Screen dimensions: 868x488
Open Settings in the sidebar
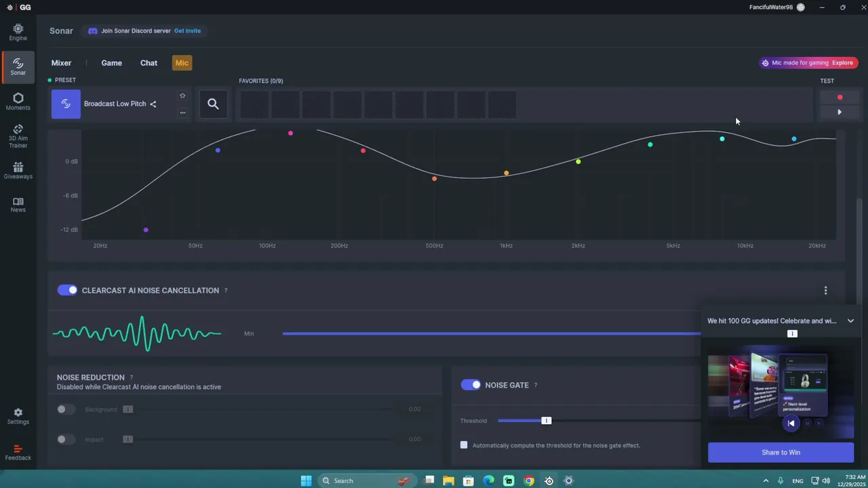[18, 416]
